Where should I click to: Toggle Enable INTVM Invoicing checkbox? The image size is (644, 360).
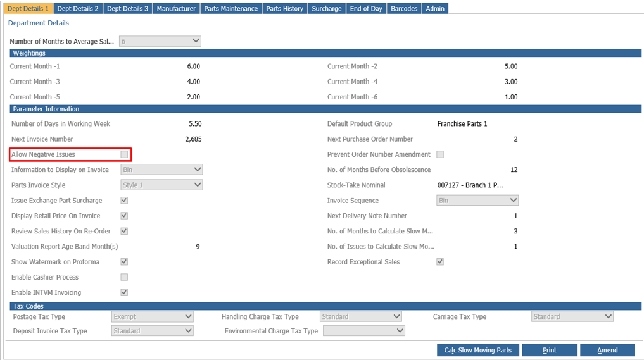124,292
